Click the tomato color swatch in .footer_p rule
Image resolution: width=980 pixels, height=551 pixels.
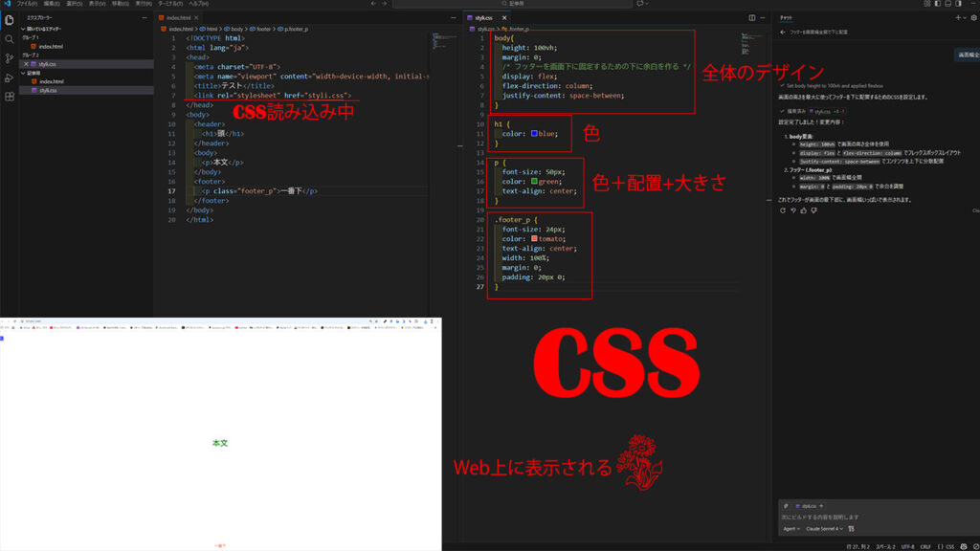tap(534, 238)
